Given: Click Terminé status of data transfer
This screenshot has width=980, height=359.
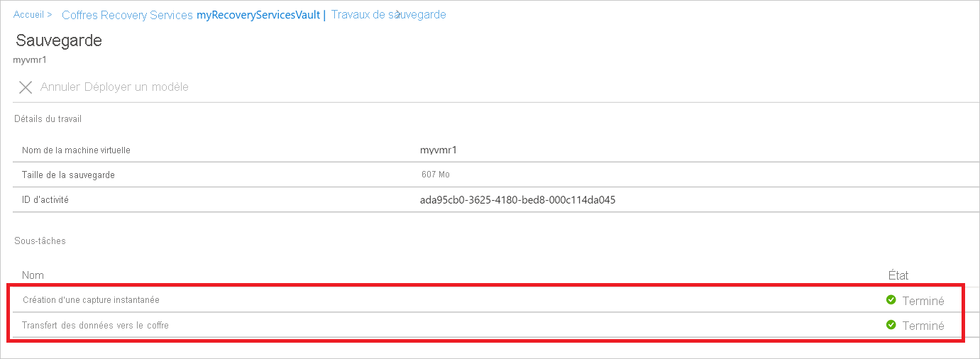Looking at the screenshot, I should point(923,326).
